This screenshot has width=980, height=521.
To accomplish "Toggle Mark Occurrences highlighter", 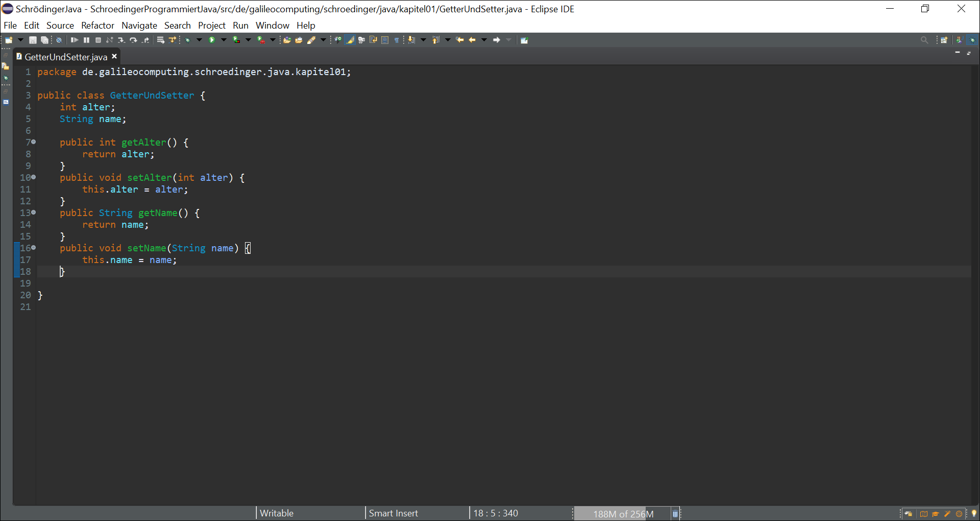I will (350, 40).
